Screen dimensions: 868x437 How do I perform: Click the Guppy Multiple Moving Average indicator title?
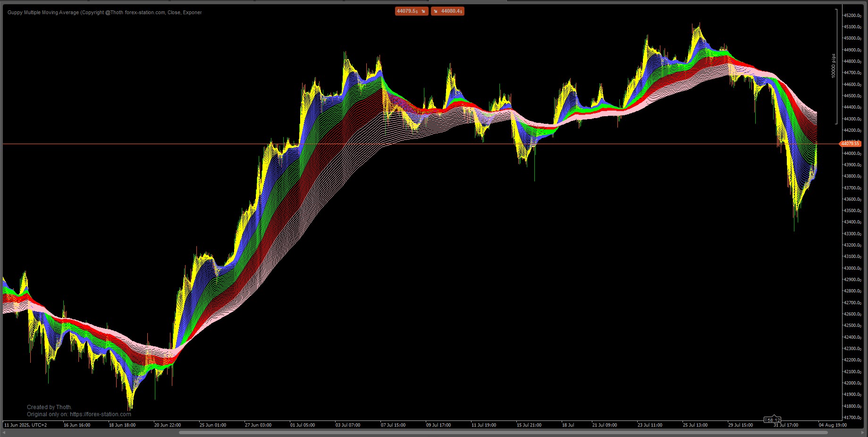tap(104, 13)
